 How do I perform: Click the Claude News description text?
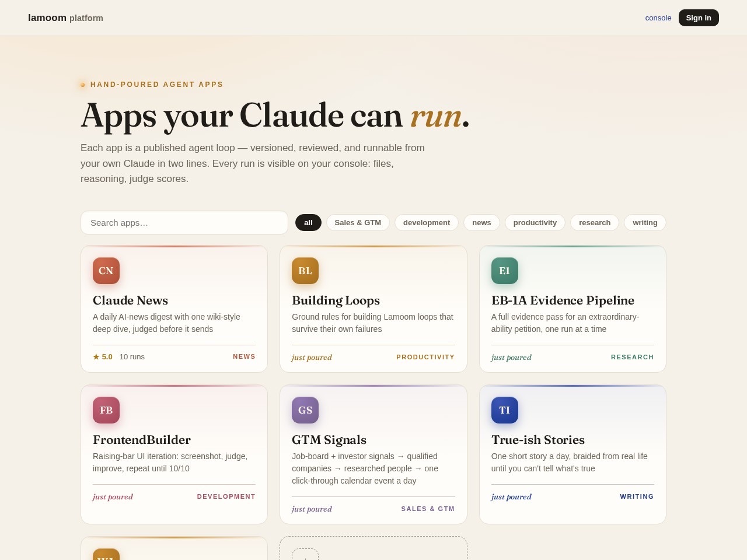166,323
